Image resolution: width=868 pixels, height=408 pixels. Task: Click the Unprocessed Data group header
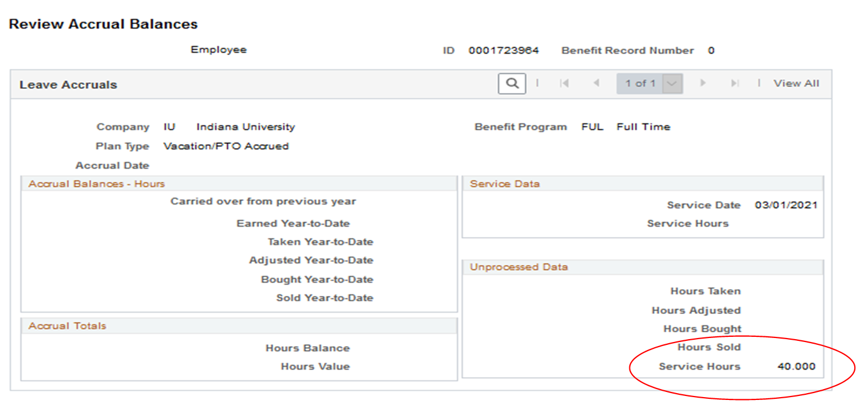coord(519,267)
